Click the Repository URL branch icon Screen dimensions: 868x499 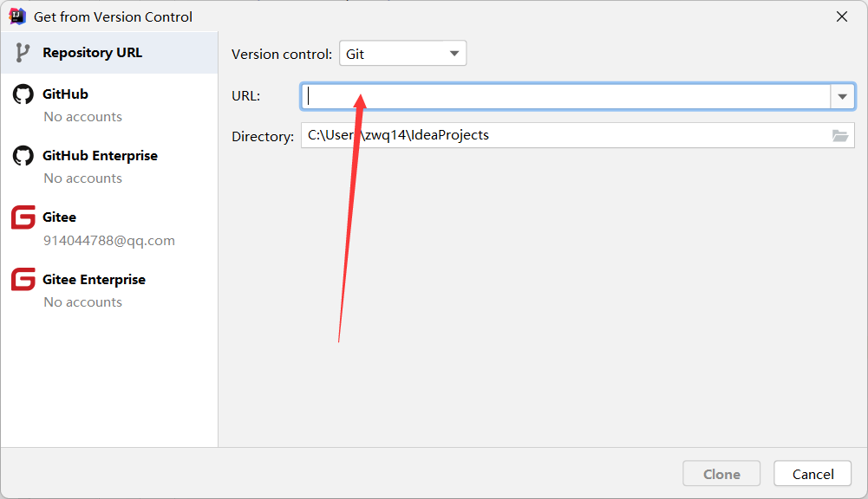(23, 53)
